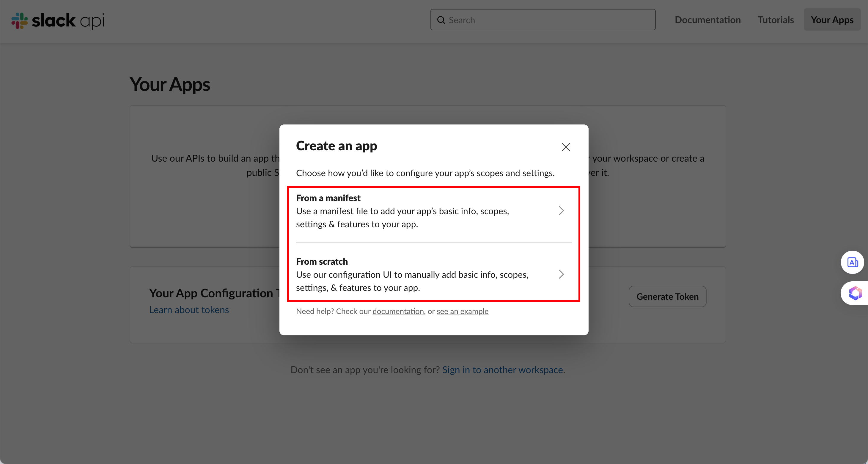Click the Generate Token button

pyautogui.click(x=667, y=297)
